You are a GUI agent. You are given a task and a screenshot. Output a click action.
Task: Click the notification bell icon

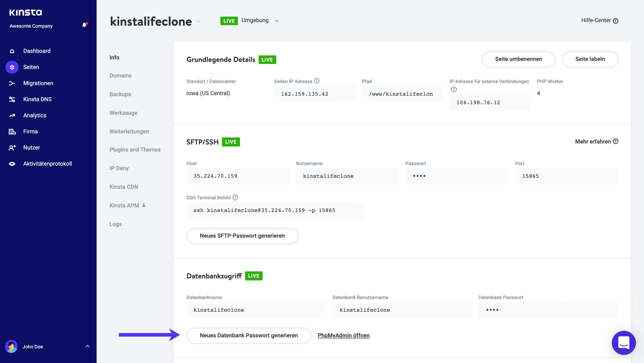pos(85,25)
